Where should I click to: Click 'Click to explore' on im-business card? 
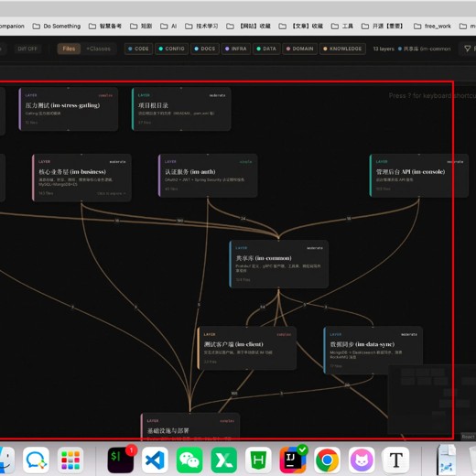click(x=111, y=193)
